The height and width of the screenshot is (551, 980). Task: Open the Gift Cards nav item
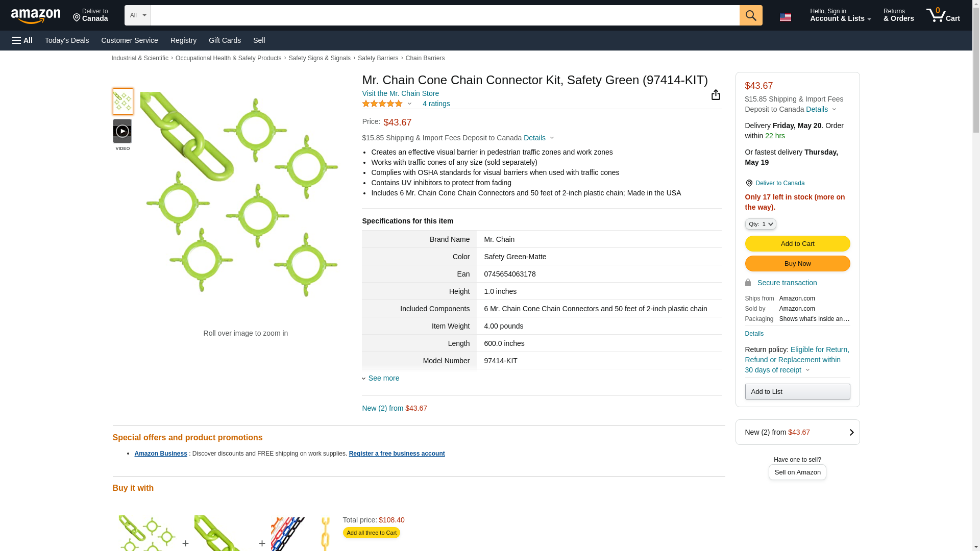[225, 40]
